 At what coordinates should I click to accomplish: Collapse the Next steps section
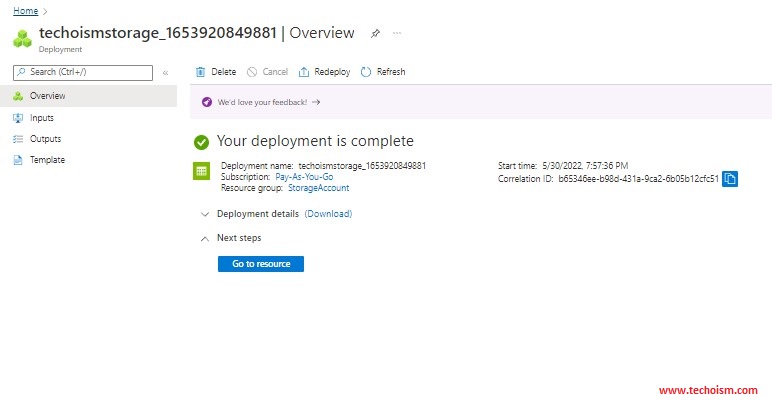tap(205, 239)
